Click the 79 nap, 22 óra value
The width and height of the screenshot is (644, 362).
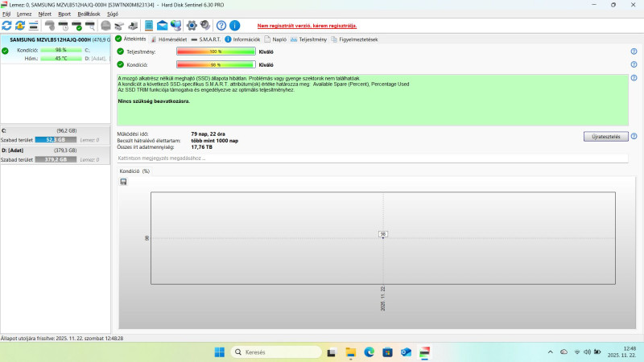pos(208,134)
